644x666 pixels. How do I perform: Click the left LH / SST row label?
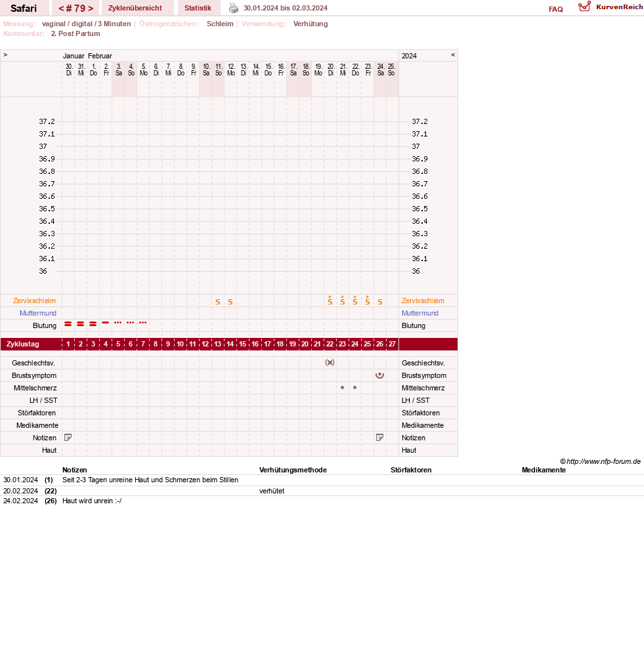[43, 400]
